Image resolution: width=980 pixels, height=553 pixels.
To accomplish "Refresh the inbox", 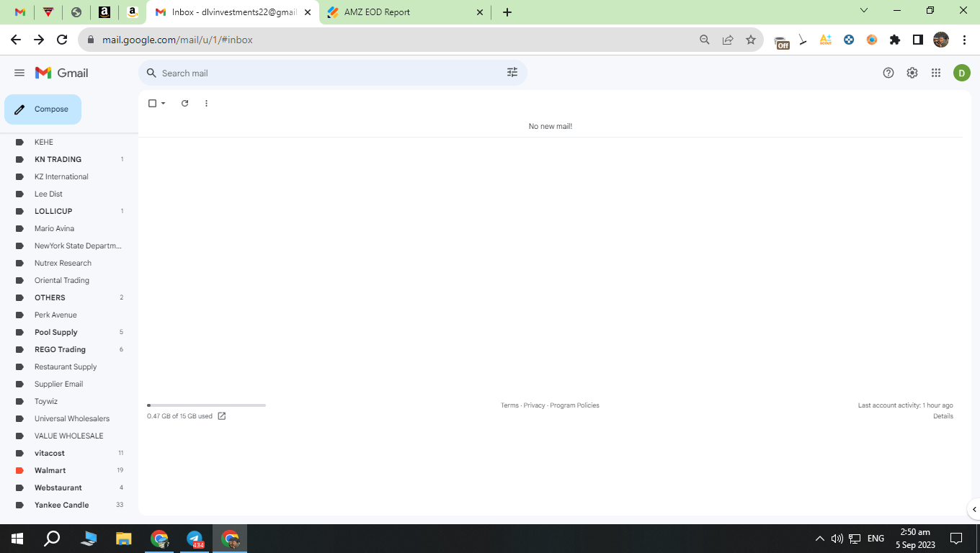I will click(x=184, y=104).
